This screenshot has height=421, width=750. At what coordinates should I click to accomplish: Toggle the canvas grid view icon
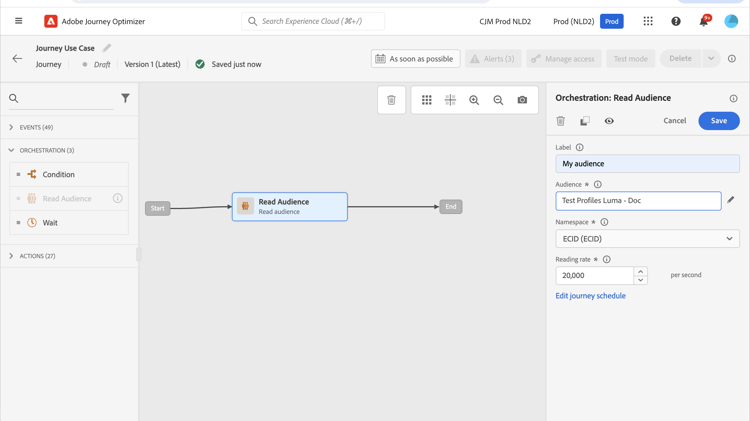point(427,100)
